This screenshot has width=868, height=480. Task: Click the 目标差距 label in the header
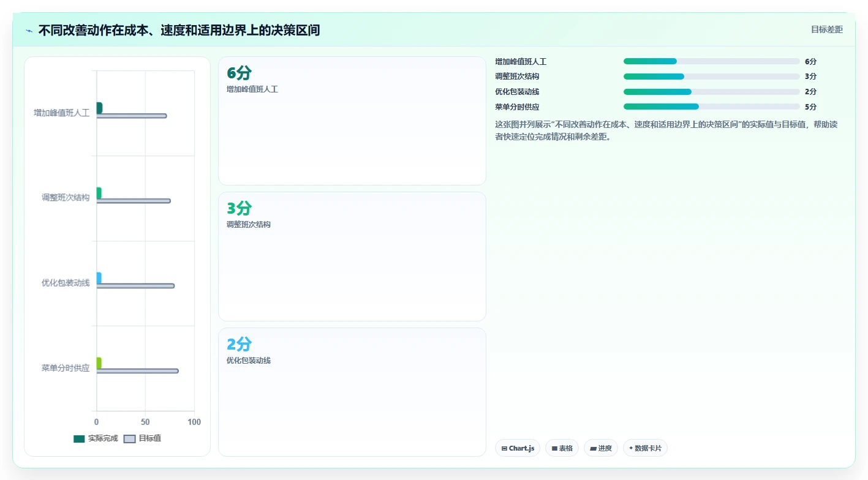point(826,29)
